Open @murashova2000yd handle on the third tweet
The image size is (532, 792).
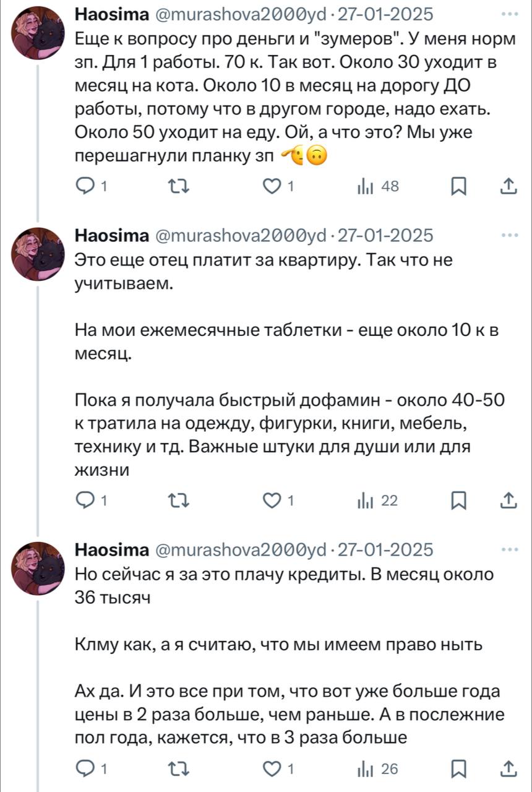[x=240, y=549]
